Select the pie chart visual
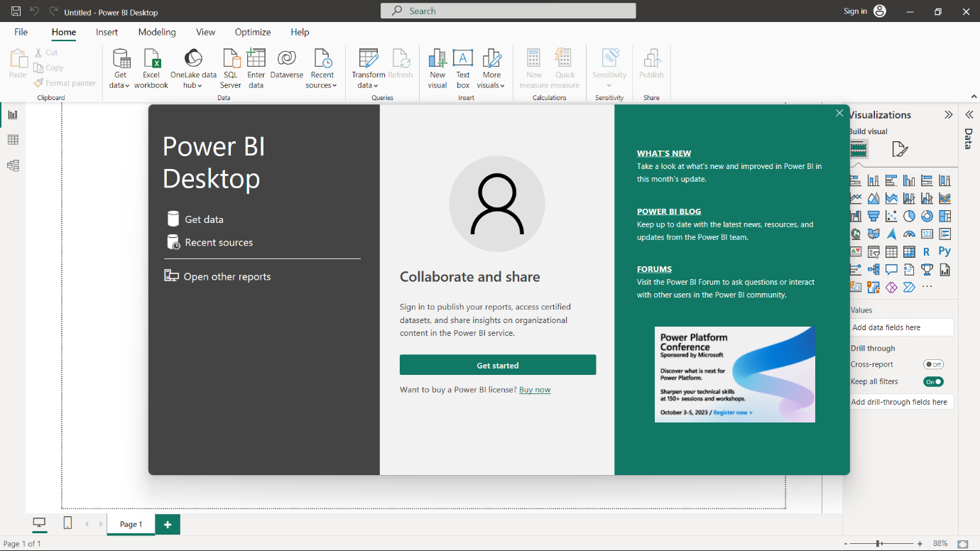The image size is (980, 551). tap(909, 216)
